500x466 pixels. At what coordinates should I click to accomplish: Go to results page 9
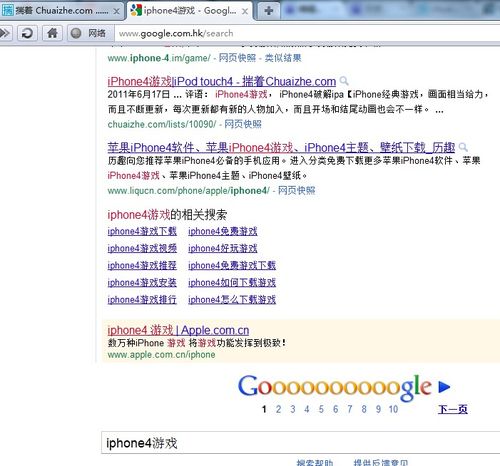[378, 409]
